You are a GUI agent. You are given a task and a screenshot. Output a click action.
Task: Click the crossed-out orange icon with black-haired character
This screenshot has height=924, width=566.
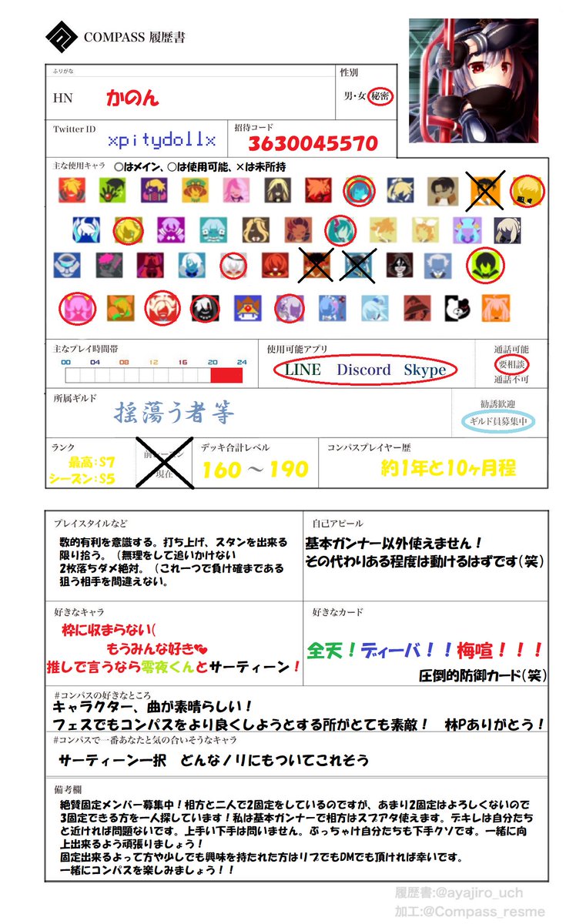tap(486, 190)
